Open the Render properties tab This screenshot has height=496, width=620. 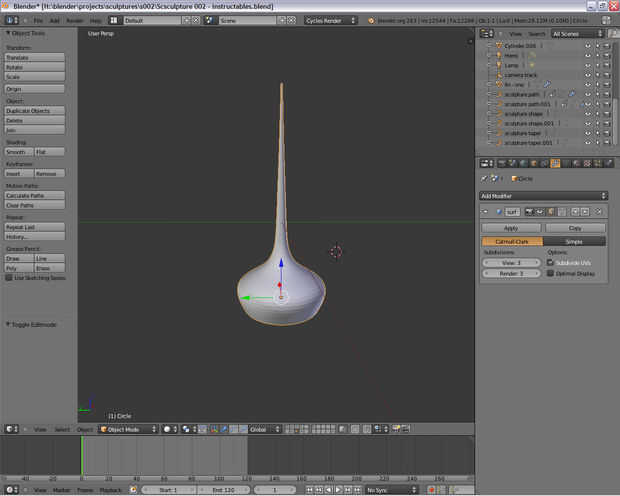pyautogui.click(x=502, y=163)
